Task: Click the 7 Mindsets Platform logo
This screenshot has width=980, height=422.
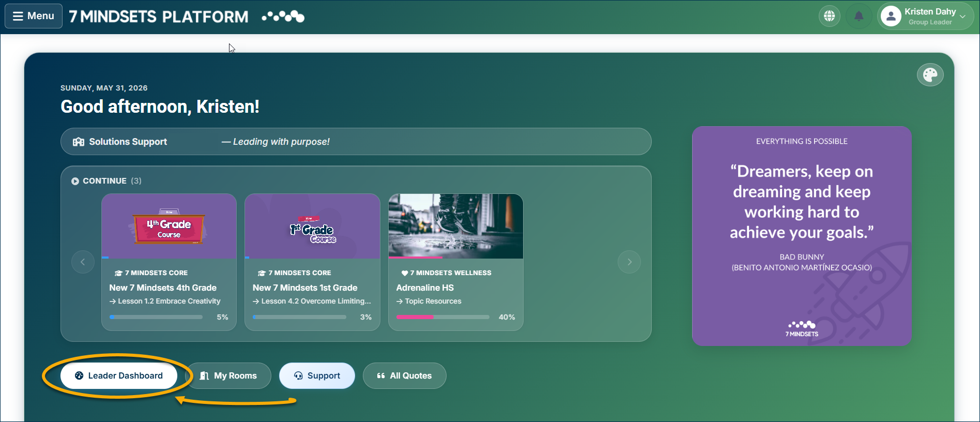Action: click(x=187, y=17)
